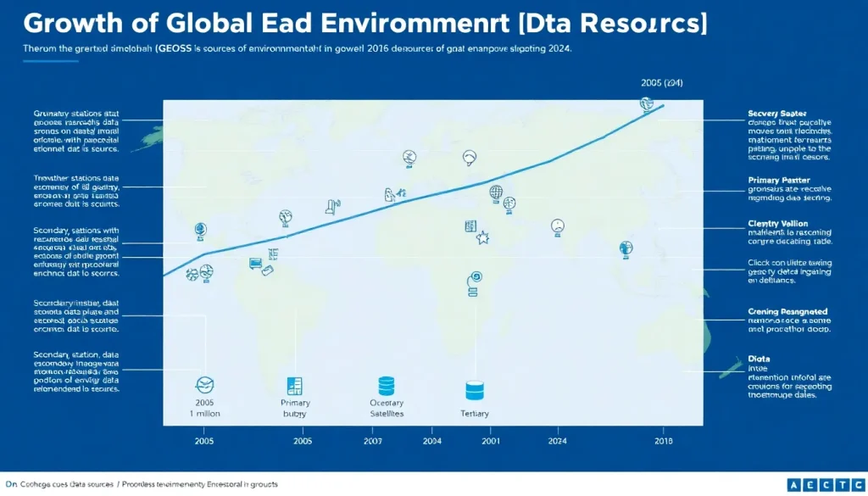This screenshot has height=496, width=868.
Task: Select the '2001' axis label
Action: click(x=491, y=441)
